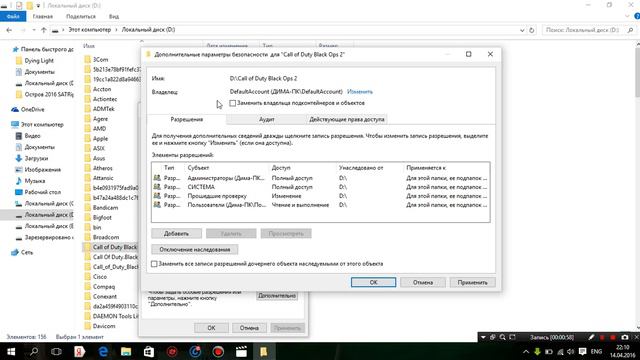
Task: Click Дополнительно in the properties window behind
Action: [x=277, y=296]
